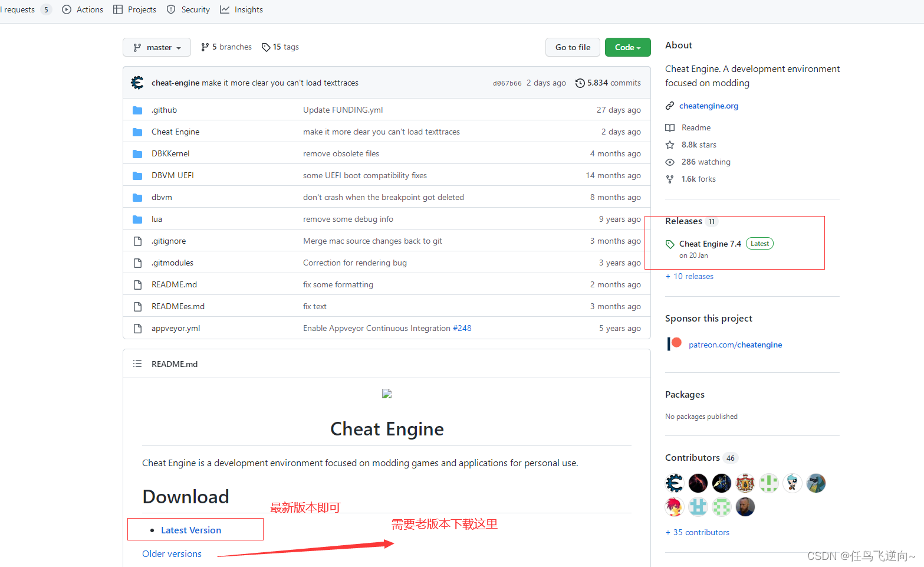924x567 pixels.
Task: Click the star icon next to 8.8k stars
Action: [x=670, y=145]
